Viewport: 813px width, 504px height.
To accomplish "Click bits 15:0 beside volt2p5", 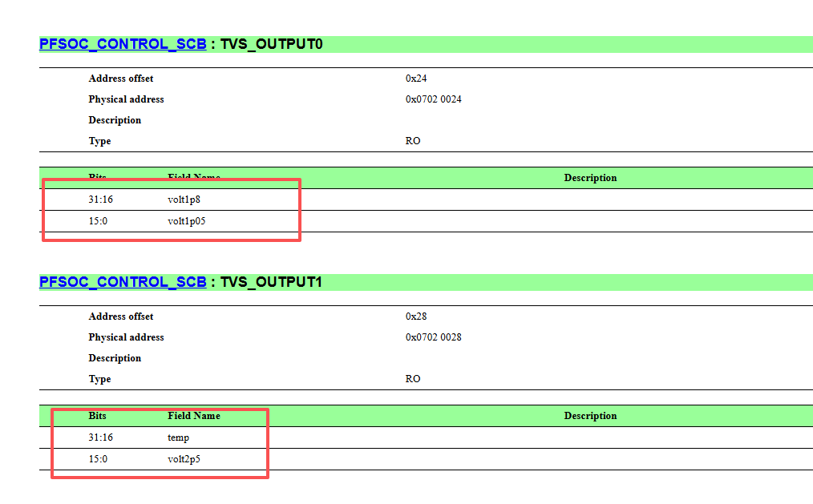I will point(98,459).
